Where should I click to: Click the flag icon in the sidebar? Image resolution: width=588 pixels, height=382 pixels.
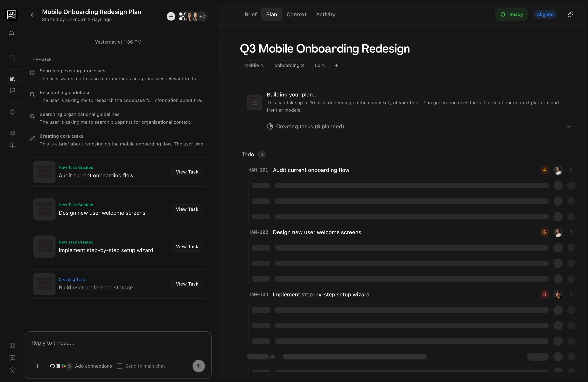(x=12, y=90)
